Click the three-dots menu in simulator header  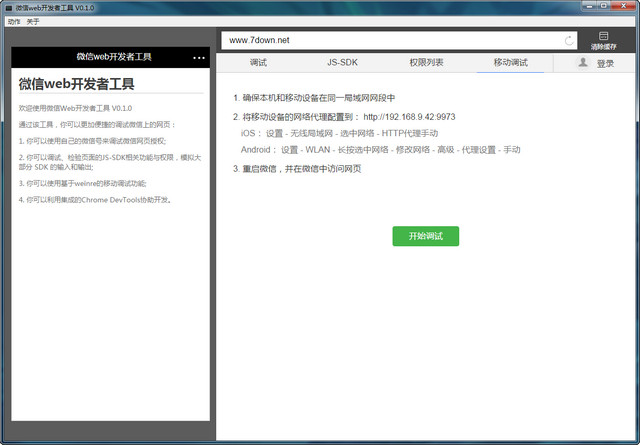tap(198, 58)
